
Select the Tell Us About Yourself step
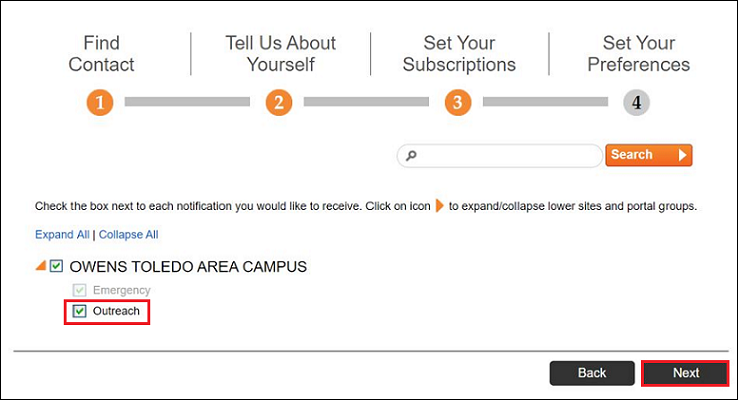(280, 54)
